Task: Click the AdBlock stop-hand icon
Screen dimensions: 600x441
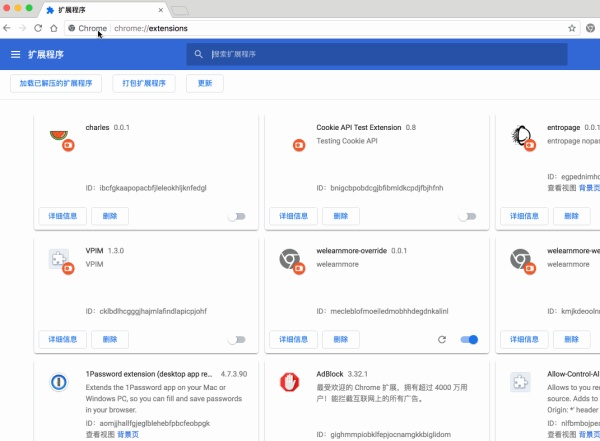Action: tap(289, 382)
